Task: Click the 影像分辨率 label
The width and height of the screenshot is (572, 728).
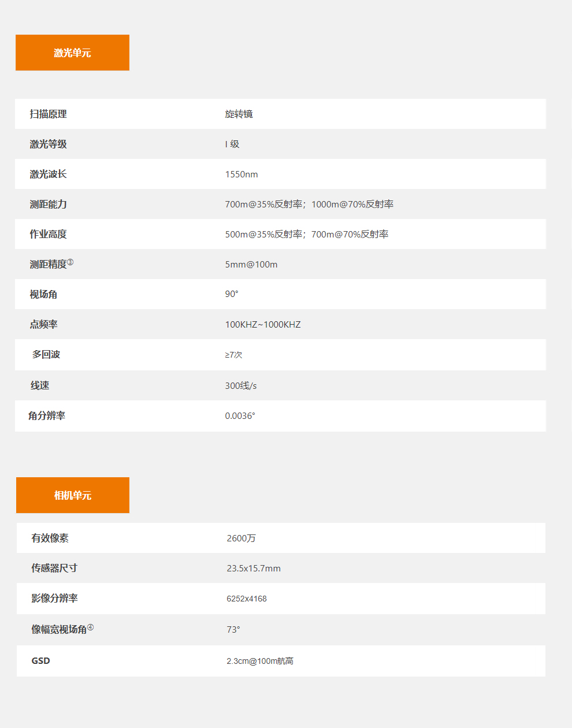Action: pyautogui.click(x=54, y=599)
